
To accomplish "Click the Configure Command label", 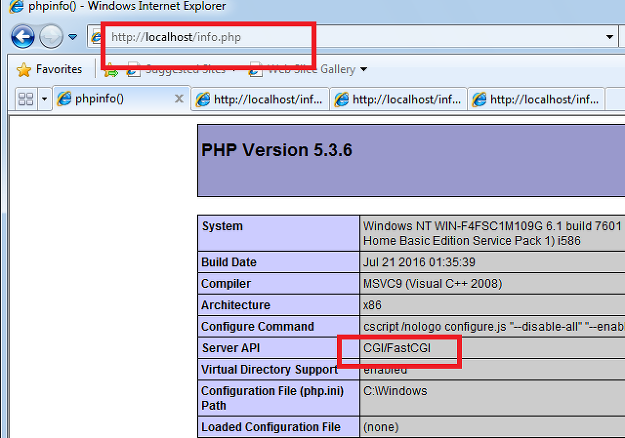I will [257, 327].
